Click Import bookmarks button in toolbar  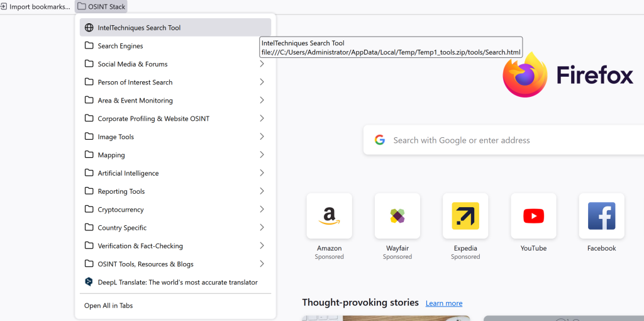coord(35,6)
